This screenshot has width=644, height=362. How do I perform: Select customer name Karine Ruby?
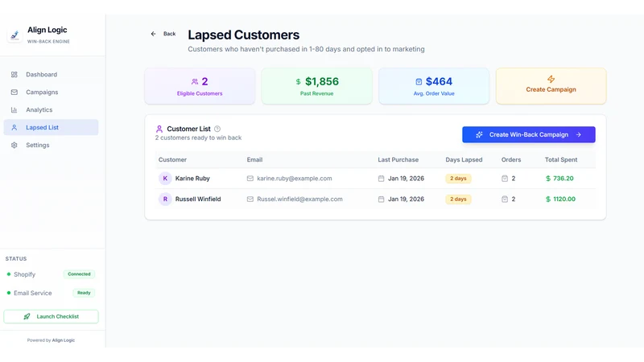(192, 179)
